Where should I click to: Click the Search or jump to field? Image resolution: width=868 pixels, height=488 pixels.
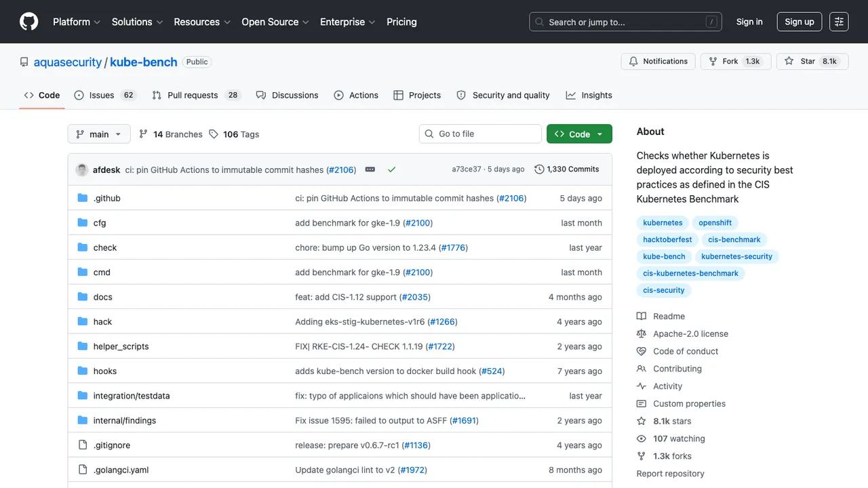(625, 22)
